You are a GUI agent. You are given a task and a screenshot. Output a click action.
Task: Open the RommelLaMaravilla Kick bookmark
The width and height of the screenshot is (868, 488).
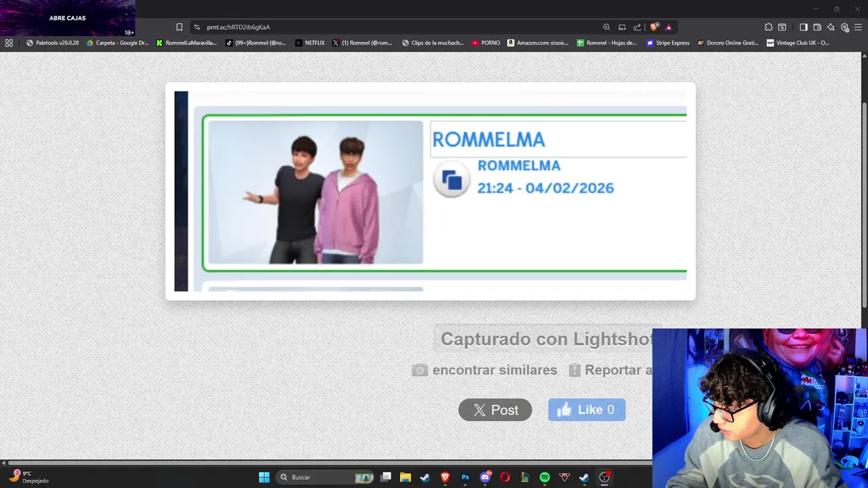(x=186, y=43)
